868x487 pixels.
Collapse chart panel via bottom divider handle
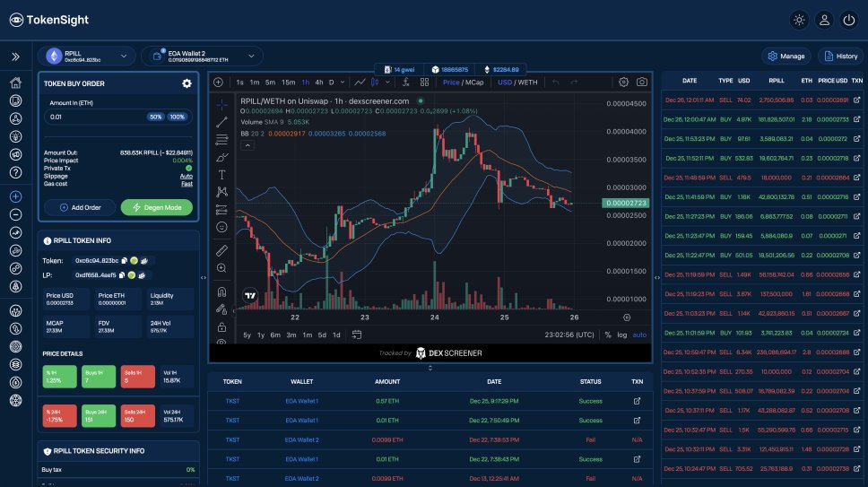click(430, 368)
